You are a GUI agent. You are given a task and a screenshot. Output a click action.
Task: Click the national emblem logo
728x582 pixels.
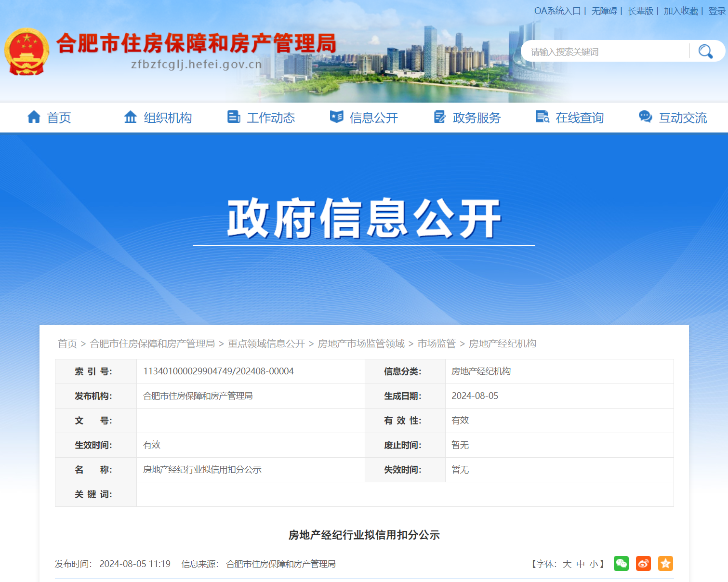(26, 52)
